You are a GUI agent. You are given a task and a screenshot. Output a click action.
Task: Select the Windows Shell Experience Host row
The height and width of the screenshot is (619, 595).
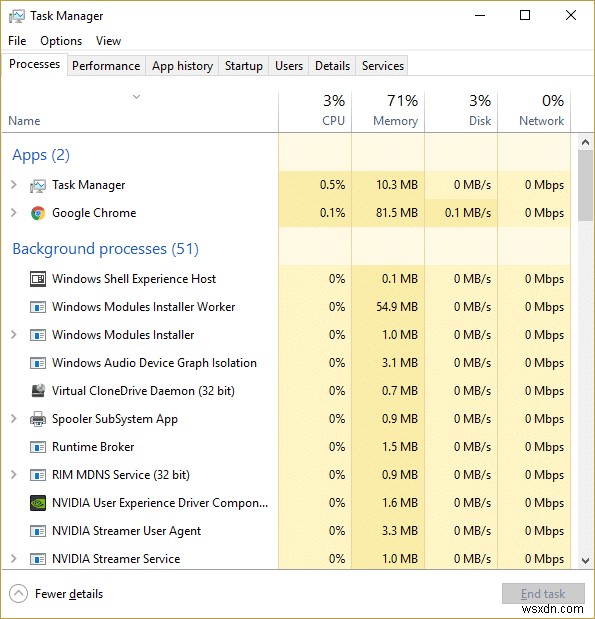coord(286,279)
